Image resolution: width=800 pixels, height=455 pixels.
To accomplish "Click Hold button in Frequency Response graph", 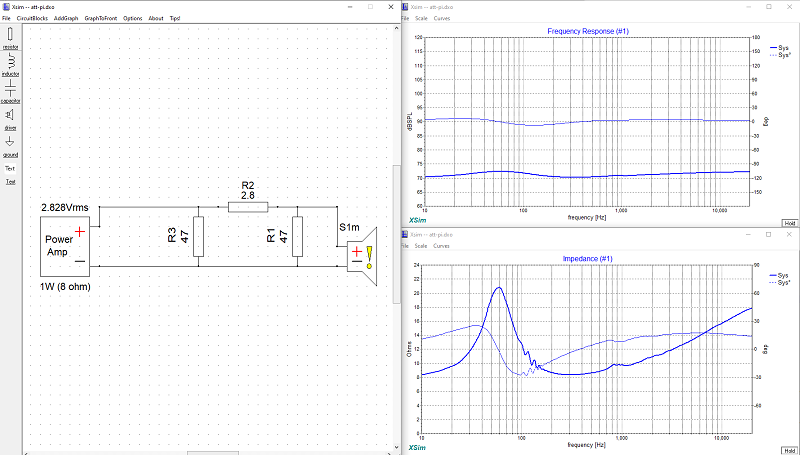I will (x=789, y=223).
